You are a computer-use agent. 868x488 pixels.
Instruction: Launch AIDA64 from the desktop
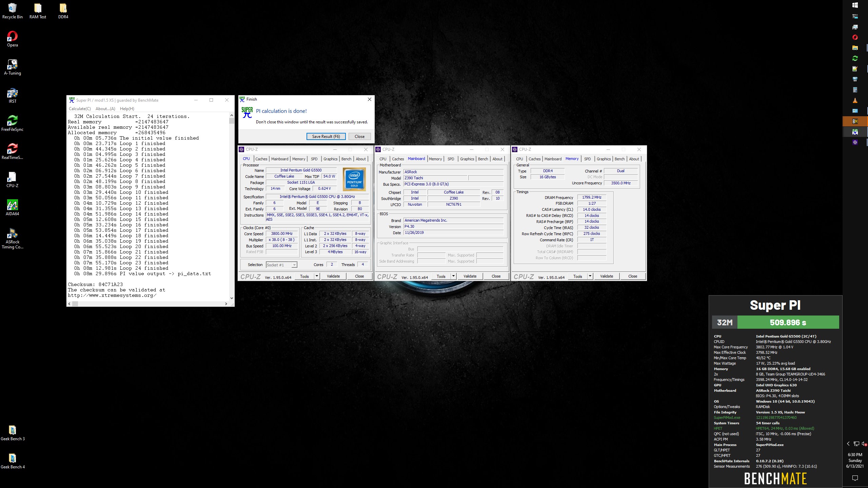[12, 208]
